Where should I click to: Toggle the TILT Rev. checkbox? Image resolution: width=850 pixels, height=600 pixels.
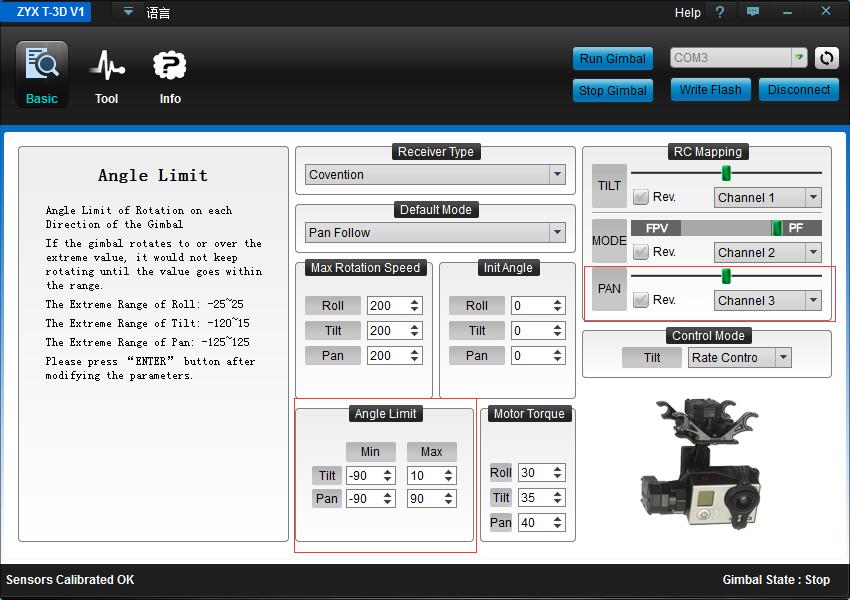point(641,198)
